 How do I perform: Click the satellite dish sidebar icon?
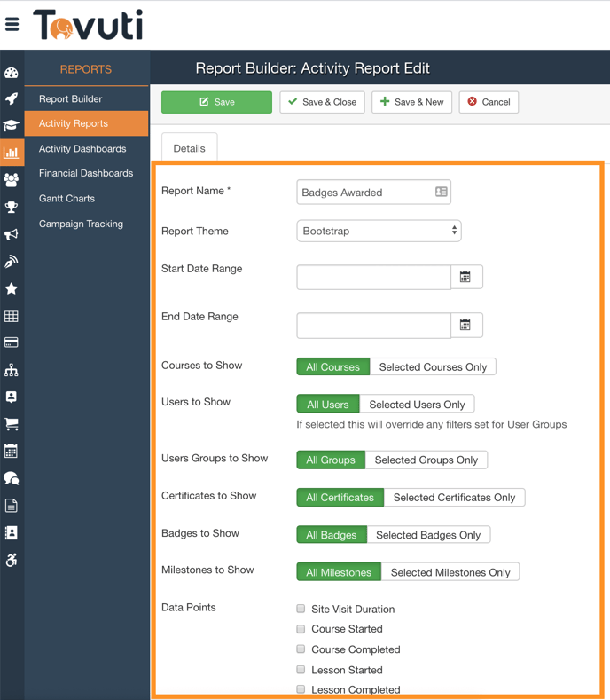click(12, 262)
